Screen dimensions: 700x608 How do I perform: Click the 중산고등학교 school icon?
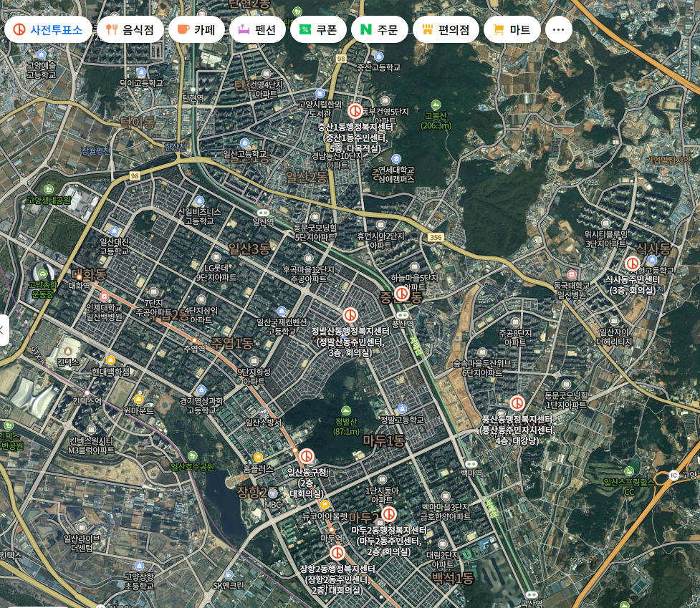[378, 56]
